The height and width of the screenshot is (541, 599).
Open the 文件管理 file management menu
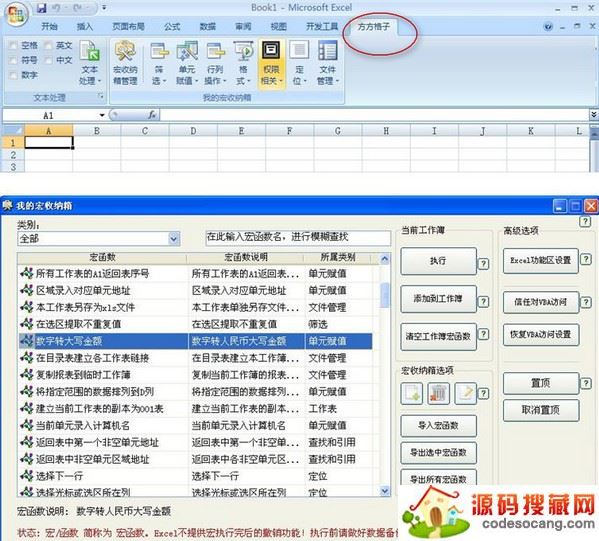coord(327,63)
